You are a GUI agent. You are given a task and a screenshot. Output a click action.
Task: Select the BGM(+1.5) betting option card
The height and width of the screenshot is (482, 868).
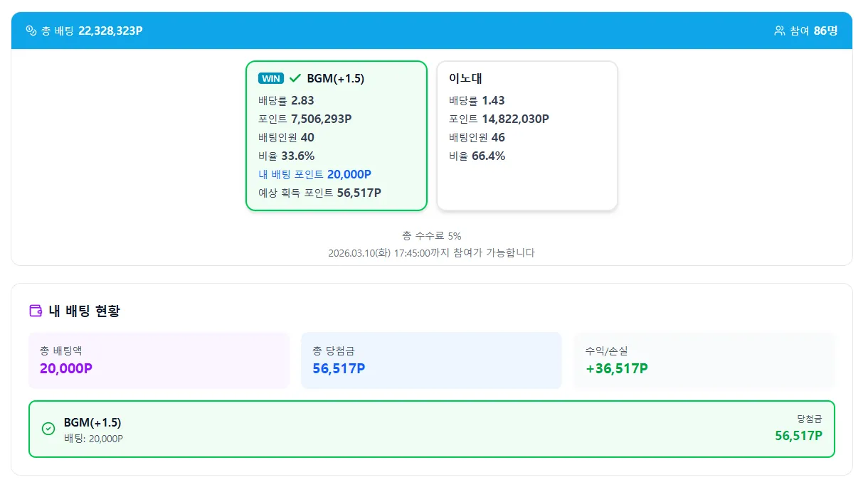coord(336,135)
